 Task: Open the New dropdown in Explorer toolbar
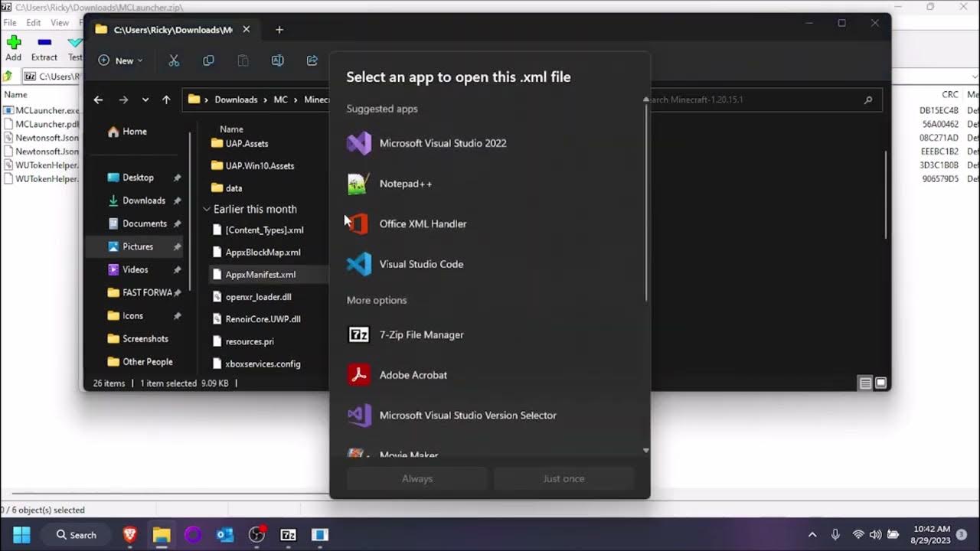click(120, 60)
